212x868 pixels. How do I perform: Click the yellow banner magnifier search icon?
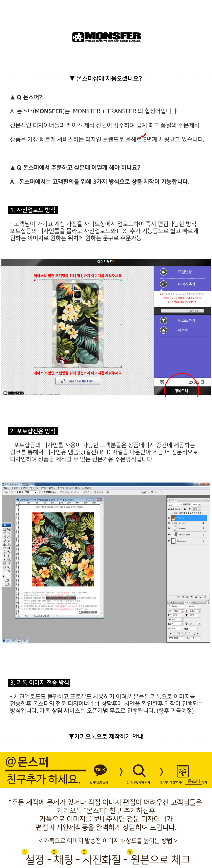pos(139,770)
